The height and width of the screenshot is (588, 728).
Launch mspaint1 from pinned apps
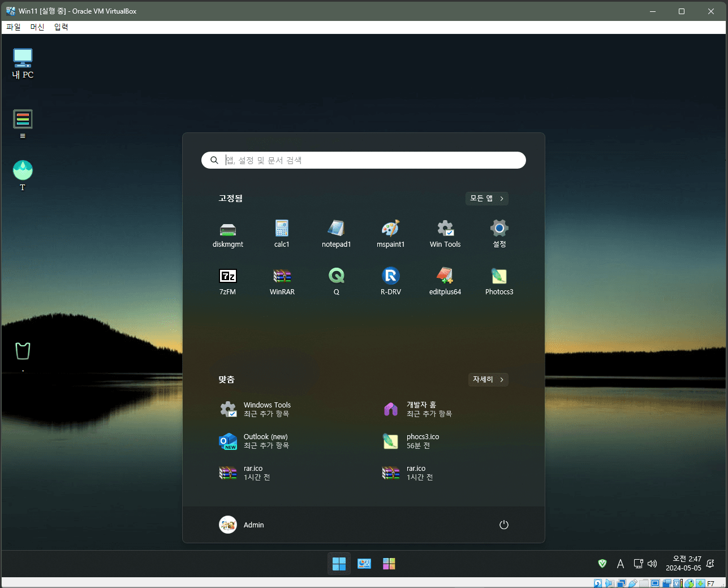click(390, 234)
